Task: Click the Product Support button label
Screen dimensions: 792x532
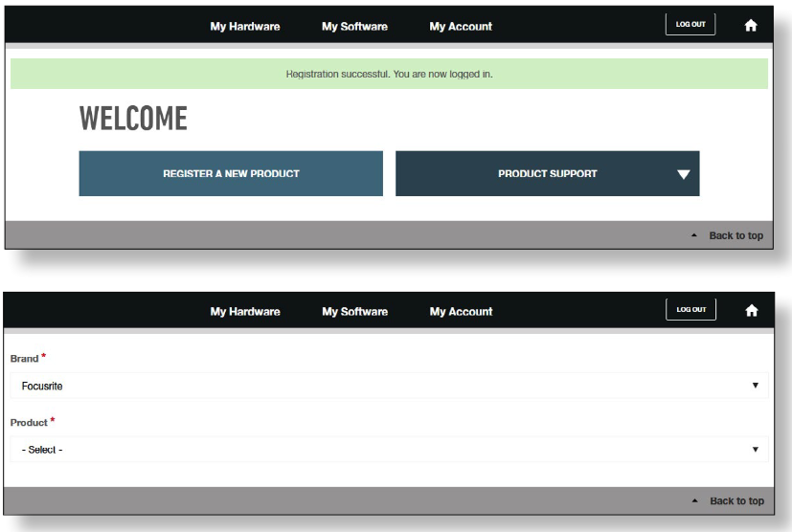Action: [547, 174]
